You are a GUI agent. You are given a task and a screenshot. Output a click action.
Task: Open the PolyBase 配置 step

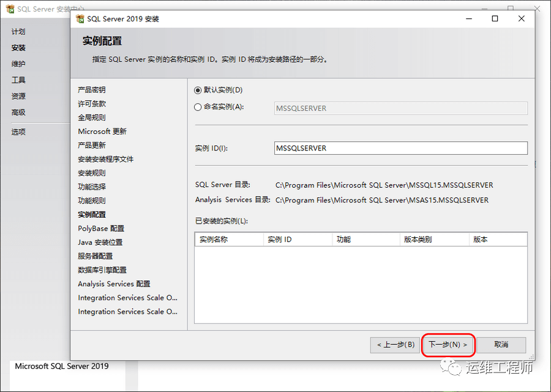point(101,229)
